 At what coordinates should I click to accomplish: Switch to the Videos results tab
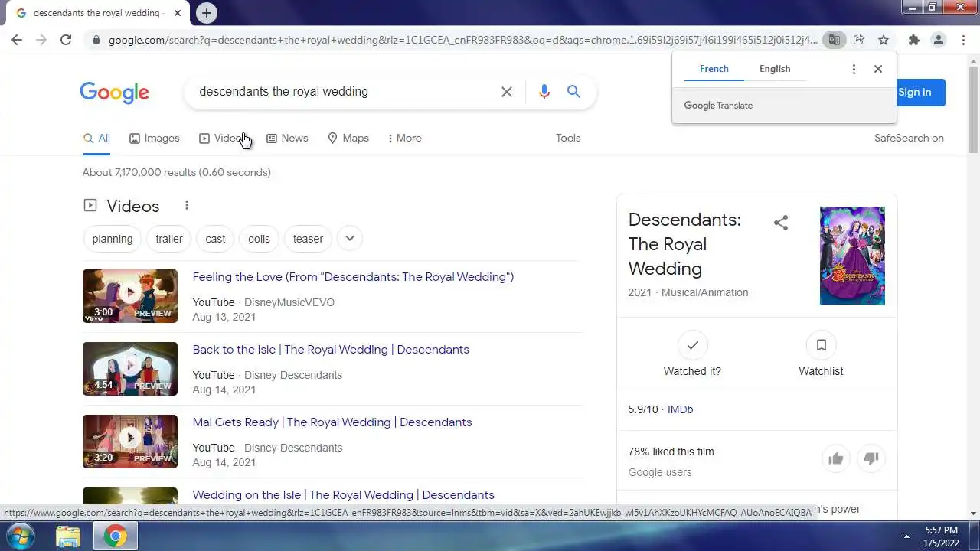[221, 139]
